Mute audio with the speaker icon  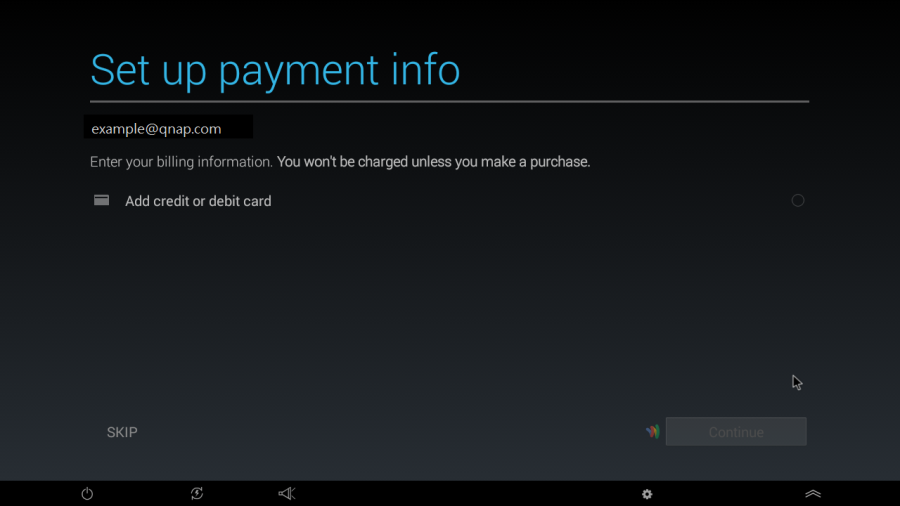(x=287, y=494)
